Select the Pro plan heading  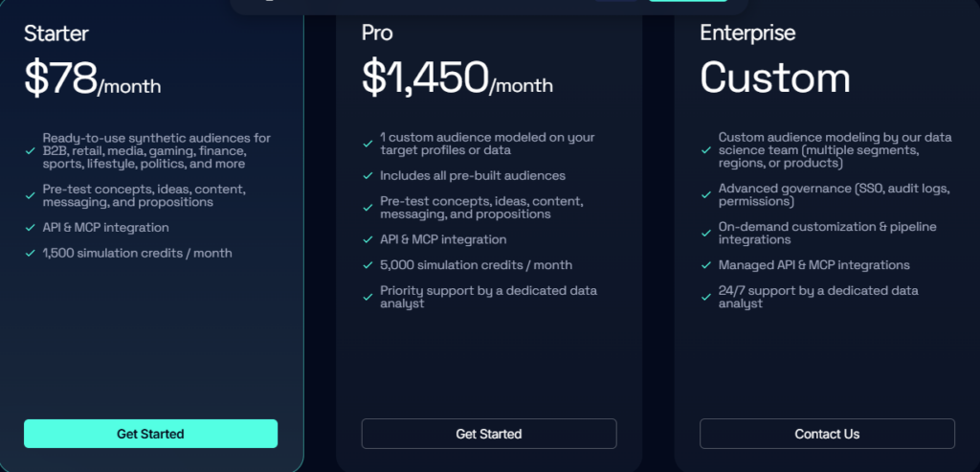[377, 34]
